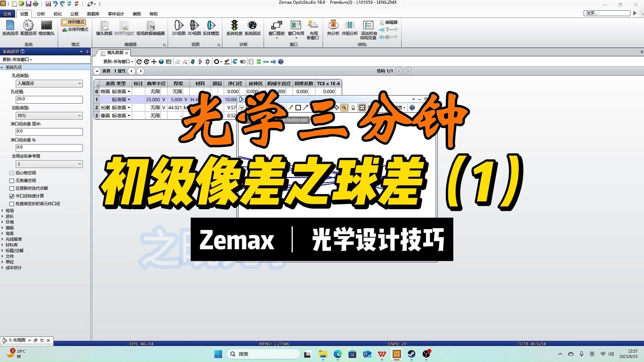Run 系统检查 diagnostics
Viewport: 644px width, 362px height.
tap(234, 28)
